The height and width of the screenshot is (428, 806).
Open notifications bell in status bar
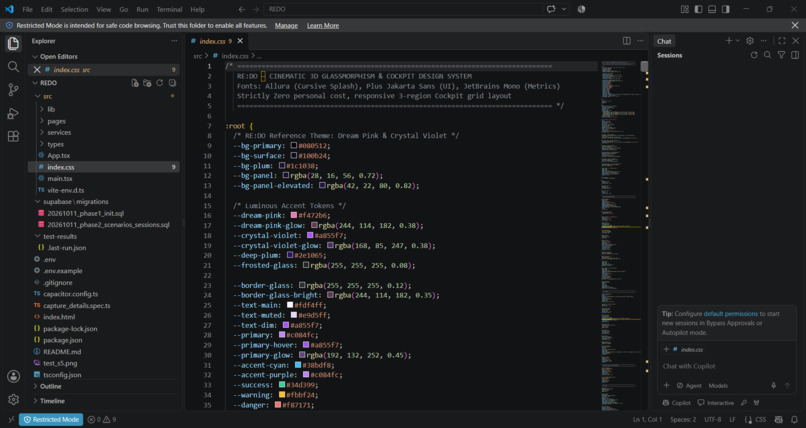point(795,420)
